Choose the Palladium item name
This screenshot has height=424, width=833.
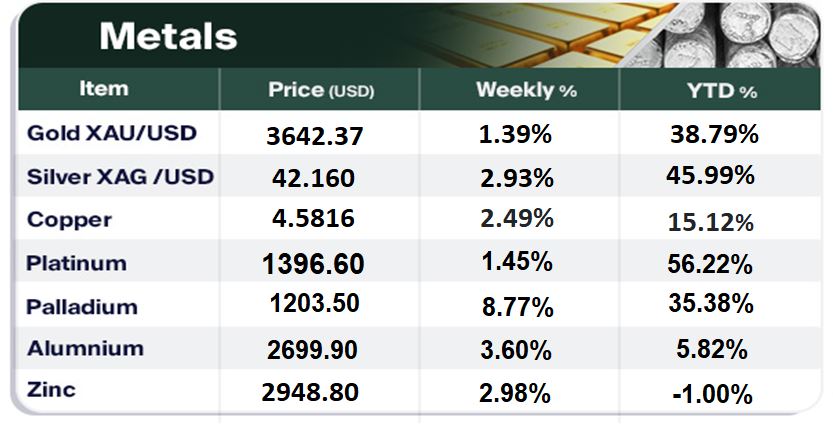click(82, 306)
